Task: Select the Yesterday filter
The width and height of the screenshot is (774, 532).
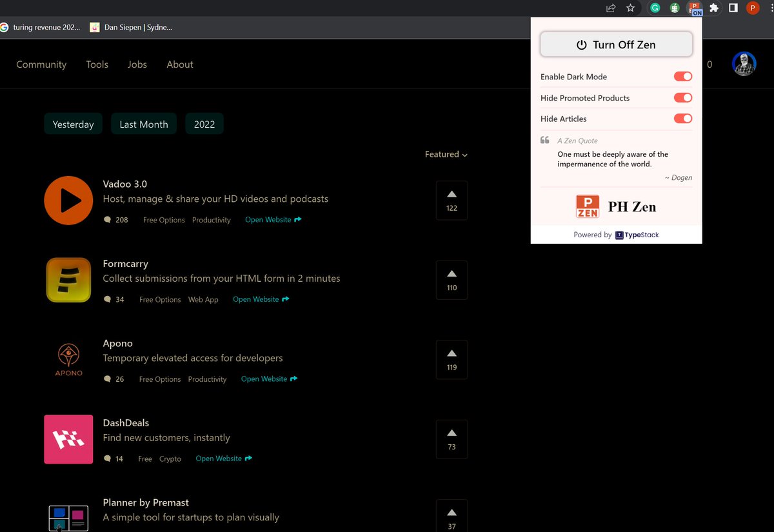Action: click(73, 124)
